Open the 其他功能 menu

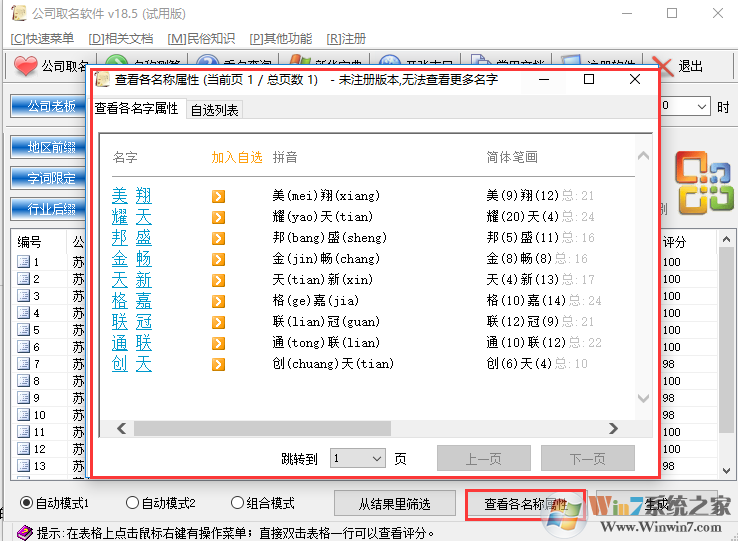(281, 39)
